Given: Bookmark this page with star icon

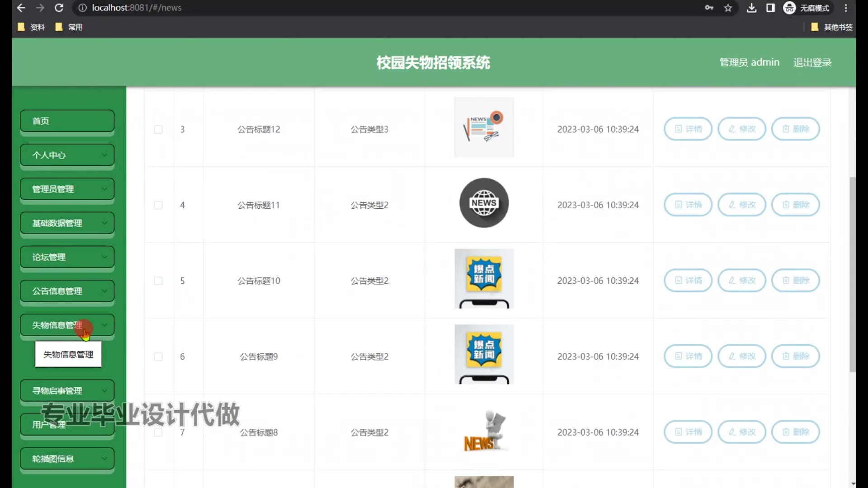Looking at the screenshot, I should 728,8.
